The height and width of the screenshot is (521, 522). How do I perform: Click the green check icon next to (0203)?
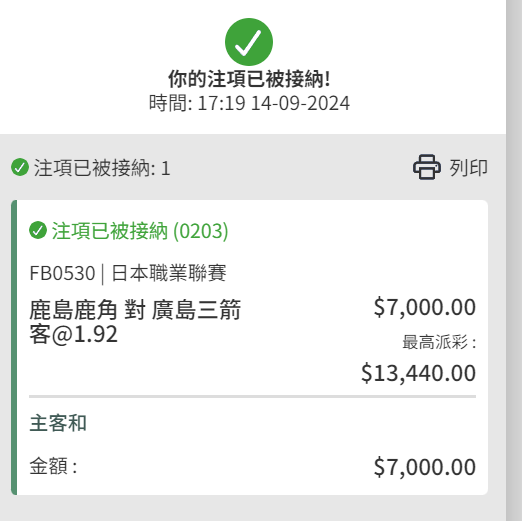pos(38,230)
